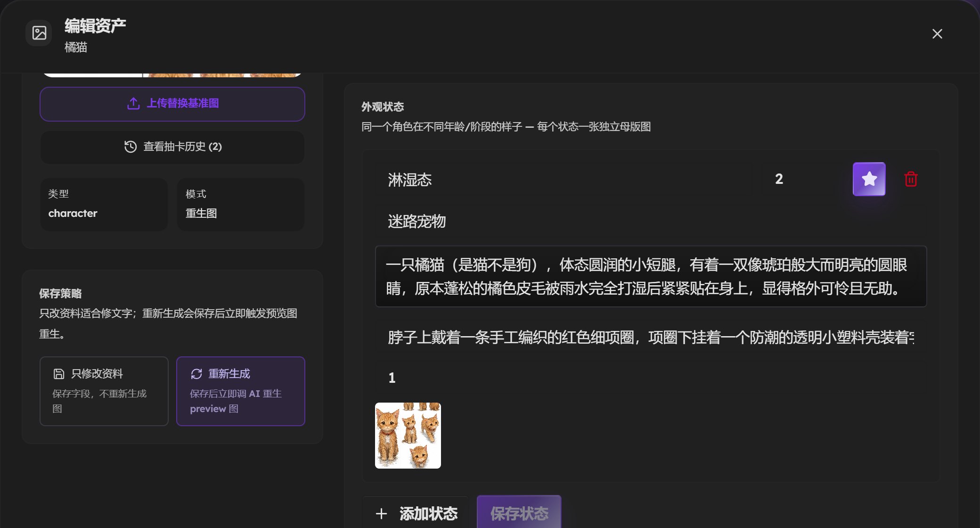This screenshot has width=980, height=528.
Task: Click the field containing 1
Action: click(x=651, y=378)
